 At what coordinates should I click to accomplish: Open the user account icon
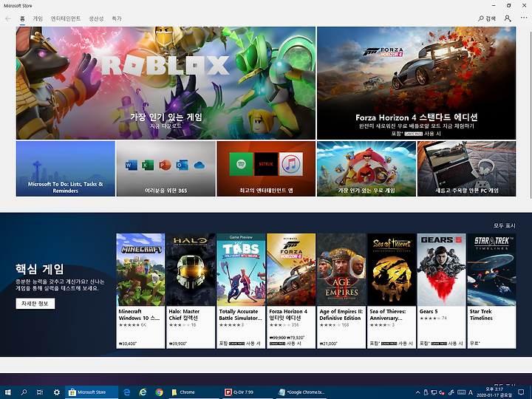[x=508, y=18]
